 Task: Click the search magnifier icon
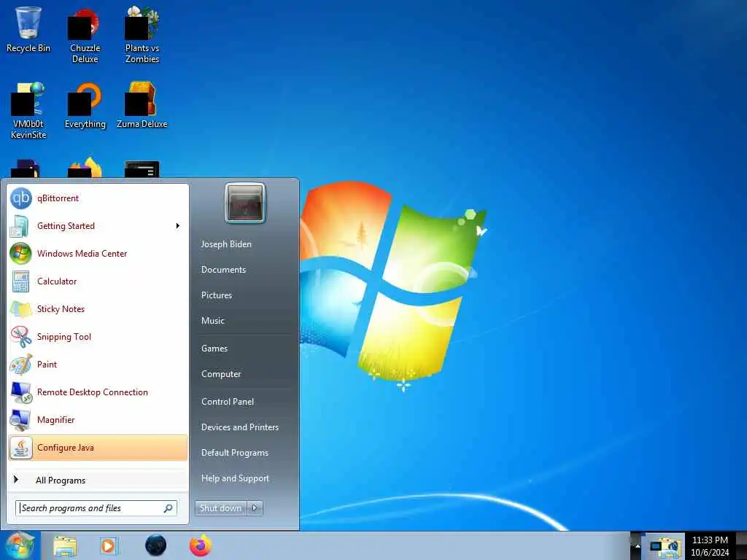coord(169,508)
